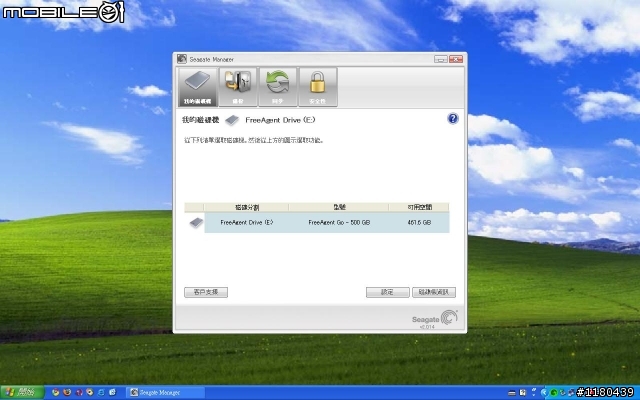The width and height of the screenshot is (640, 400).
Task: Open the Windows Start menu
Action: [x=22, y=393]
